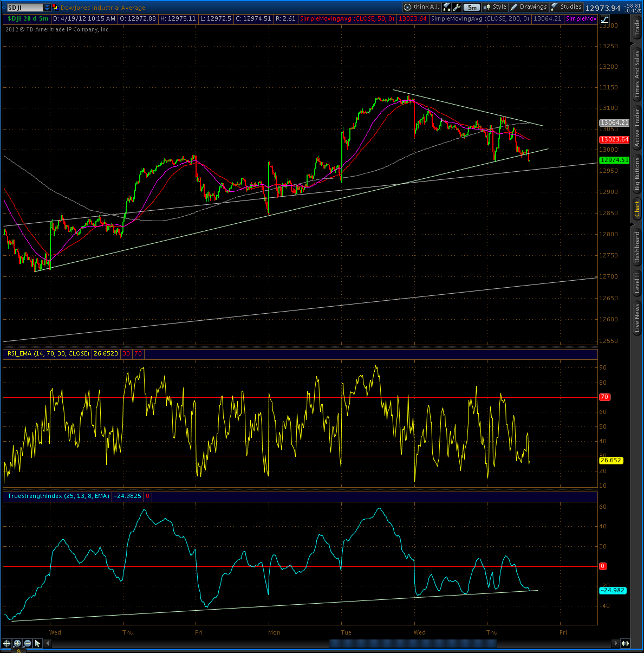
Task: Click the last price 12973.94 display
Action: tap(603, 8)
